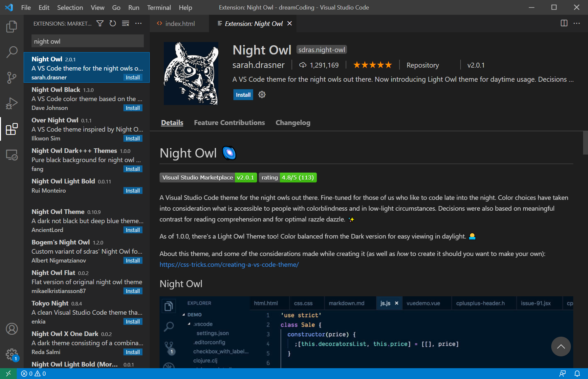Select the Feature Contributions tab
Image resolution: width=588 pixels, height=379 pixels.
[x=229, y=122]
